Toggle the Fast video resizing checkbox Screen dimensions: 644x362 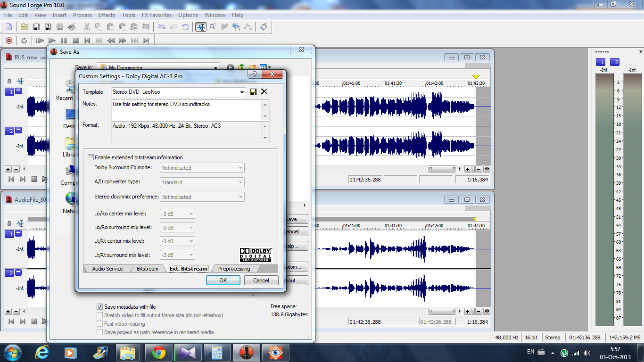click(99, 324)
